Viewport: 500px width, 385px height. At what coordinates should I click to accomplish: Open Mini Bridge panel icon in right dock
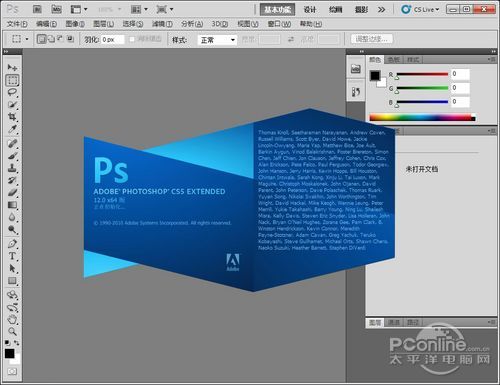coord(356,69)
